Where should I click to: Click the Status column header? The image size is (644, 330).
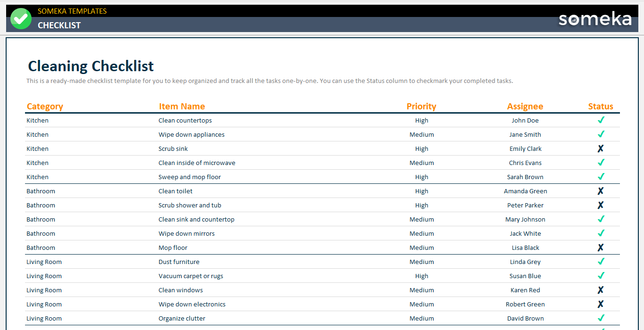[601, 107]
